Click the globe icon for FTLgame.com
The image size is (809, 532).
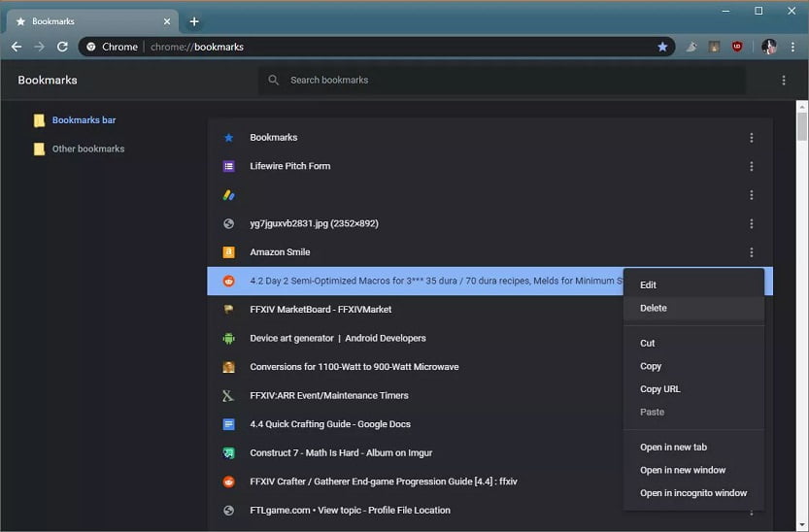228,511
